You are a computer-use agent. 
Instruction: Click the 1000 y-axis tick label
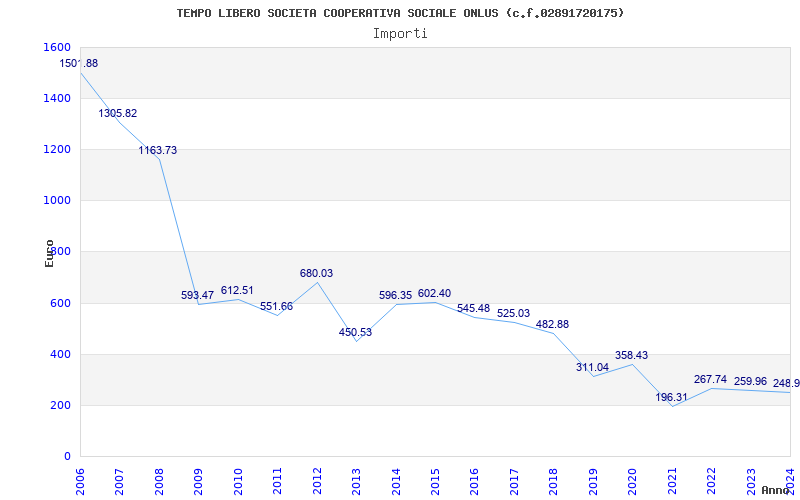pos(59,201)
